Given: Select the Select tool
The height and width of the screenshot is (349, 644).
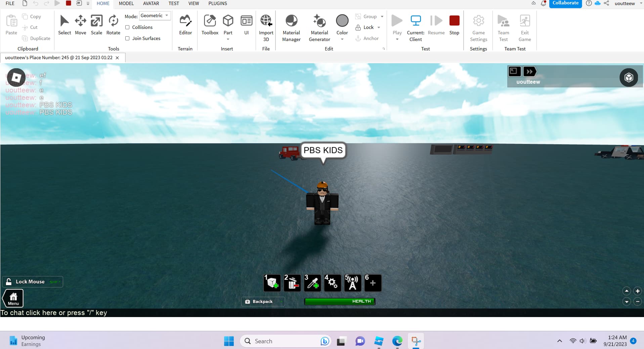Looking at the screenshot, I should tap(65, 25).
